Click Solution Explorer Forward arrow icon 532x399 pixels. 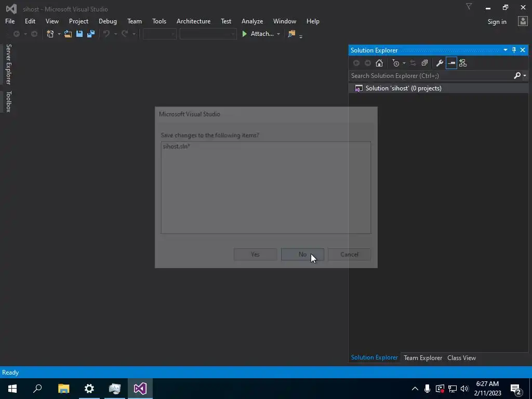pyautogui.click(x=367, y=63)
